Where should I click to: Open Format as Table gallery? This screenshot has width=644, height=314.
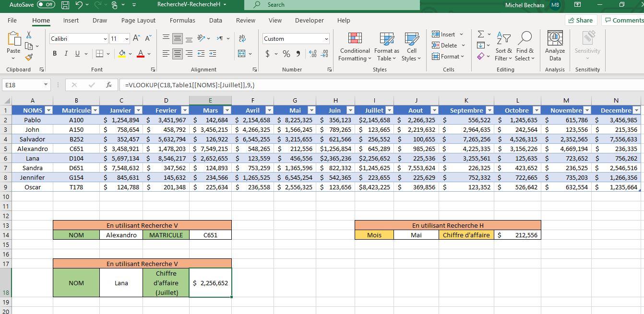tap(386, 47)
